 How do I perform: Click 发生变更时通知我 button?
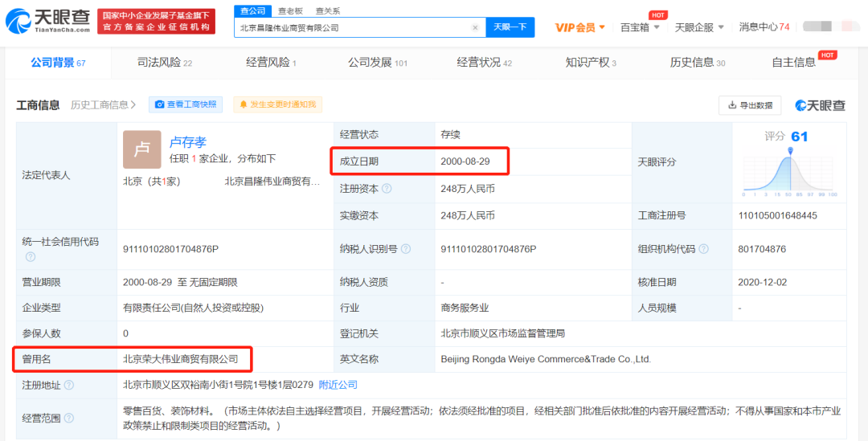pos(277,104)
